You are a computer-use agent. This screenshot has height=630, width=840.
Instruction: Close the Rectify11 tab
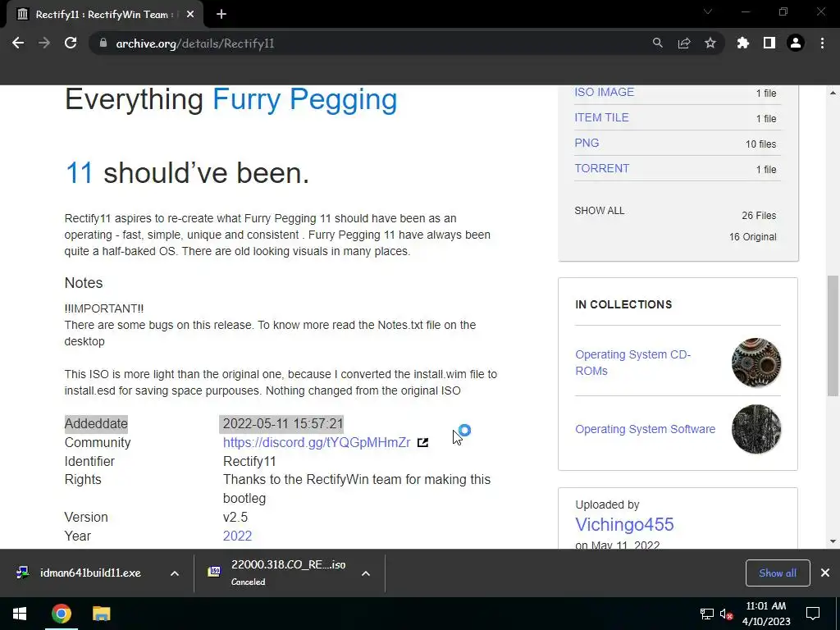[190, 15]
